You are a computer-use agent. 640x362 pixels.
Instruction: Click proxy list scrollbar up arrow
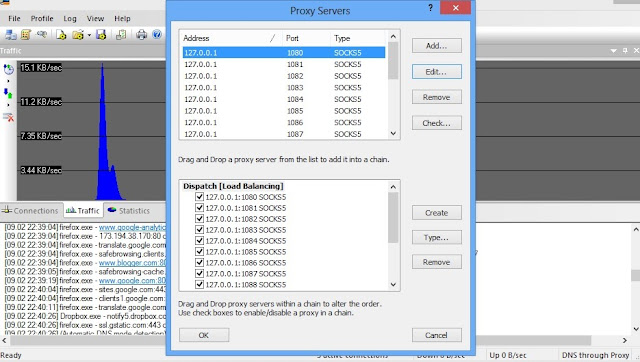[393, 37]
